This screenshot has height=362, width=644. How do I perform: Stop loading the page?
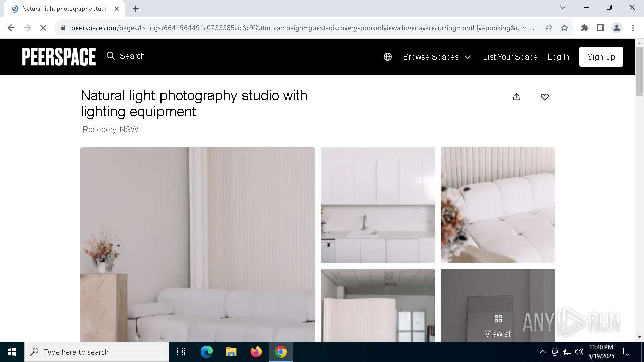point(43,28)
